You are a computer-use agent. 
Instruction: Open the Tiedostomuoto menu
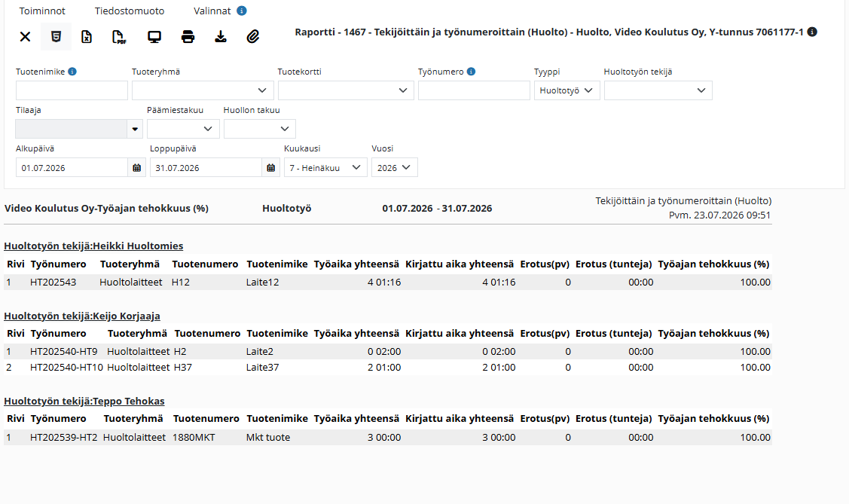pyautogui.click(x=130, y=11)
